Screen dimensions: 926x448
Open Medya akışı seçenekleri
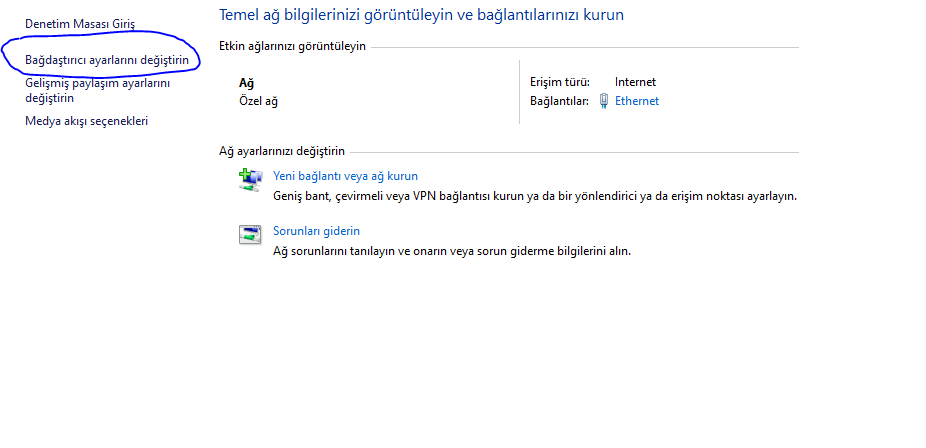(x=86, y=121)
